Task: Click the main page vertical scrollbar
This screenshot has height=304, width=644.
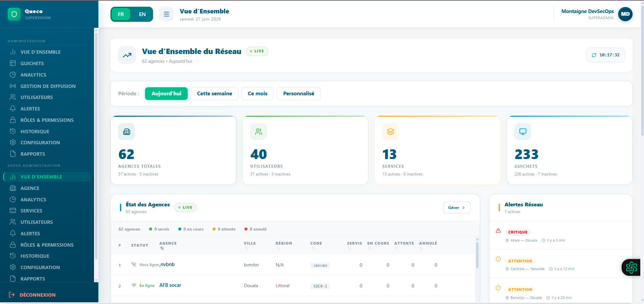Action: point(642,70)
